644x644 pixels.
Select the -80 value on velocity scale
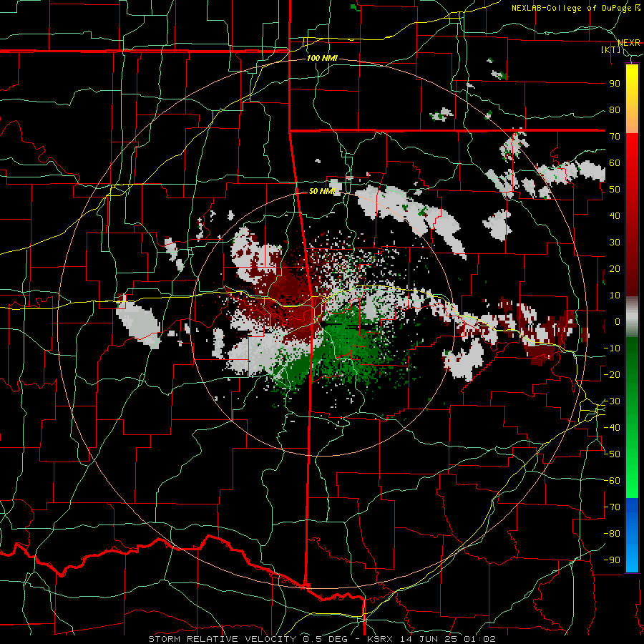tap(612, 534)
